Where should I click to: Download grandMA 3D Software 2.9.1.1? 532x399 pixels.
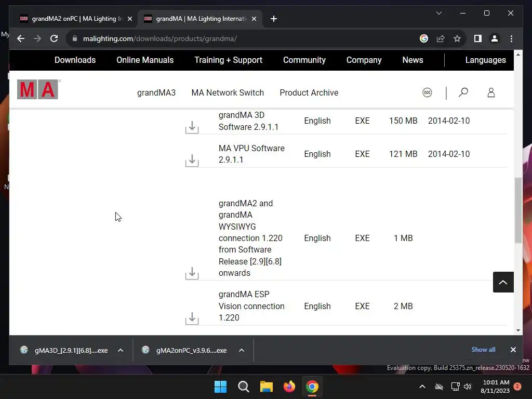pos(192,127)
